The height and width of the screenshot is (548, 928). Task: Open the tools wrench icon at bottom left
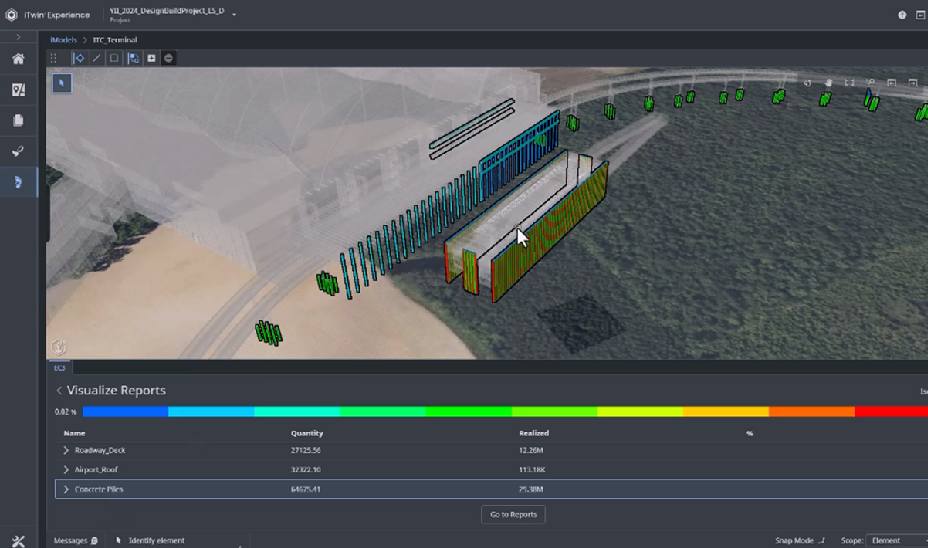18,540
